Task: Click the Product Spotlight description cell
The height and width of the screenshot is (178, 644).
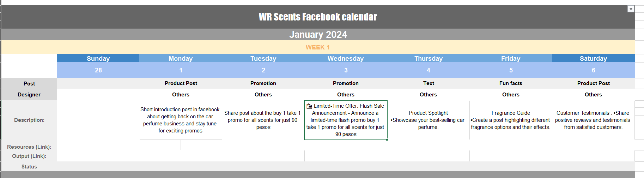Action: click(428, 120)
